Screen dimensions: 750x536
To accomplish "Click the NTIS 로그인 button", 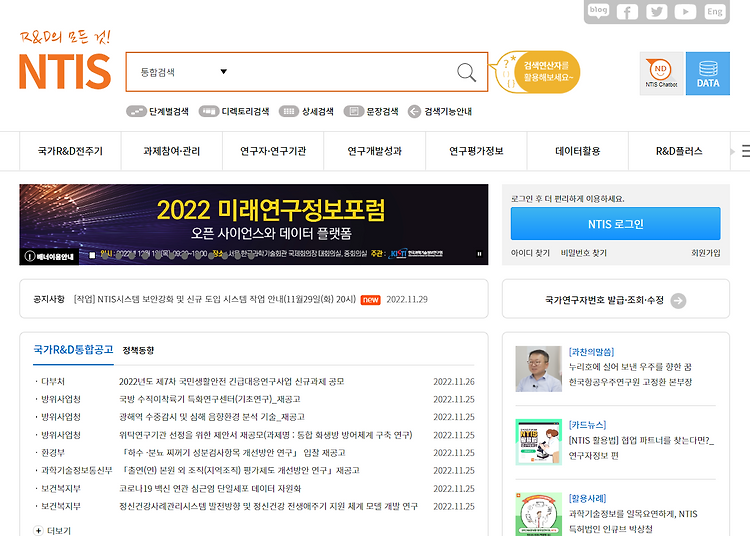I will click(616, 224).
